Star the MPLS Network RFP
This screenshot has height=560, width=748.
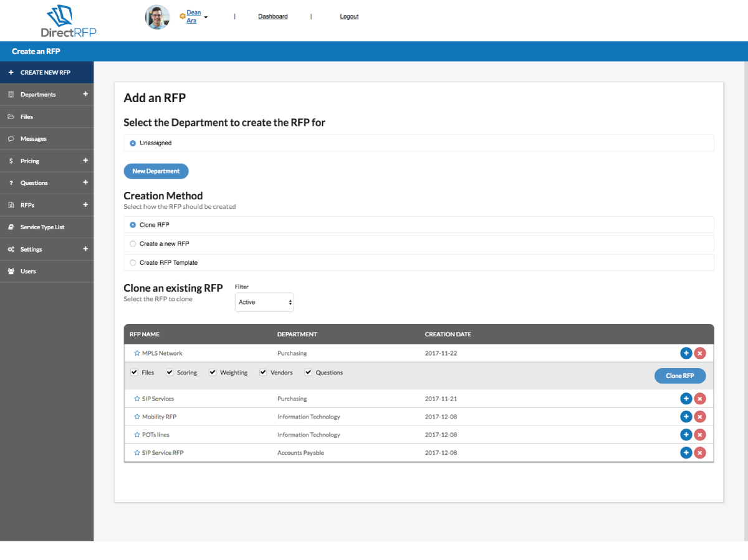[x=137, y=353]
